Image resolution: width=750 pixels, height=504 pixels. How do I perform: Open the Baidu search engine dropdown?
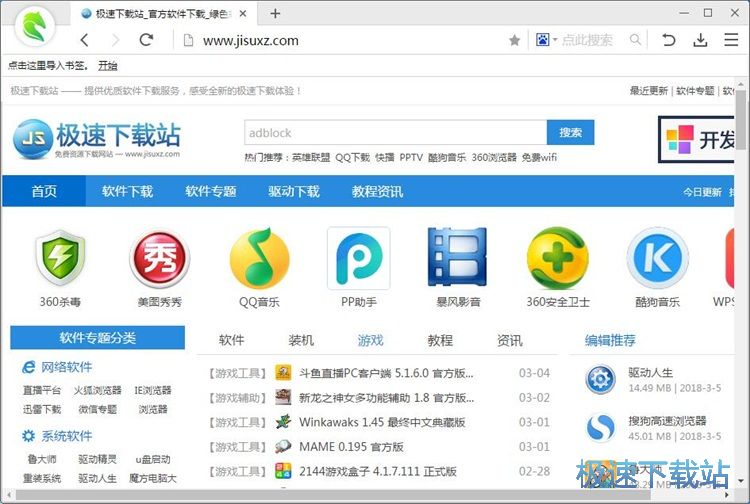coord(546,40)
